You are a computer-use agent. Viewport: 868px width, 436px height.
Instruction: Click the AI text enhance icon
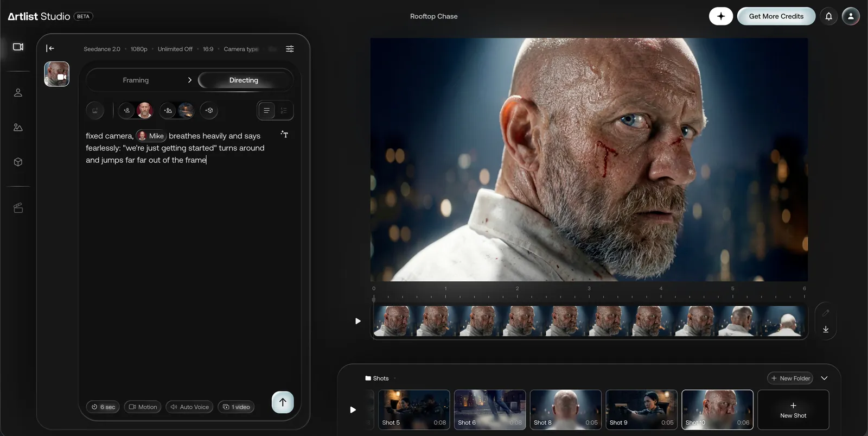pyautogui.click(x=284, y=134)
